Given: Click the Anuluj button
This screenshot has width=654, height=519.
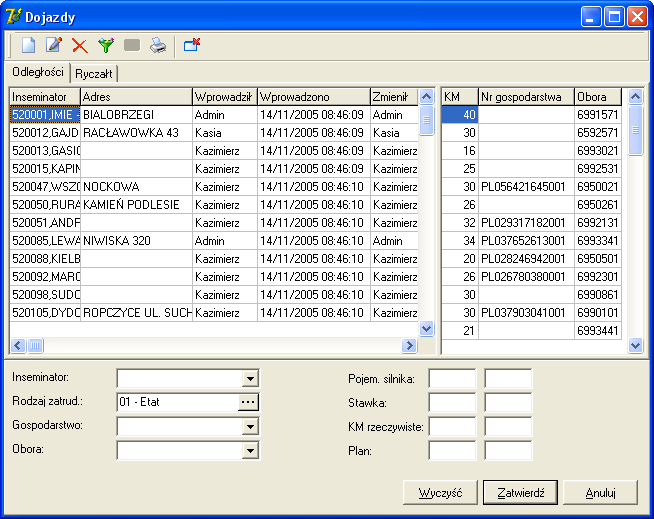Looking at the screenshot, I should [601, 493].
